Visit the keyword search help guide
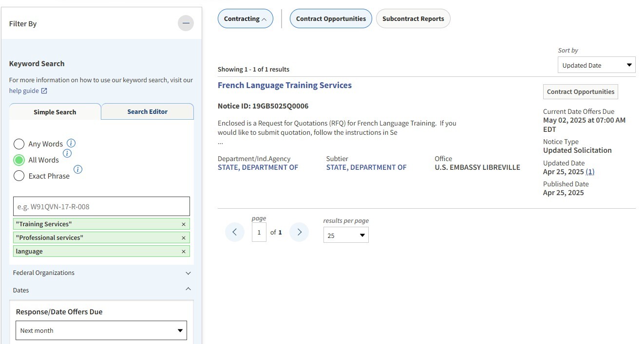Viewport: 644px width, 344px height. point(24,91)
